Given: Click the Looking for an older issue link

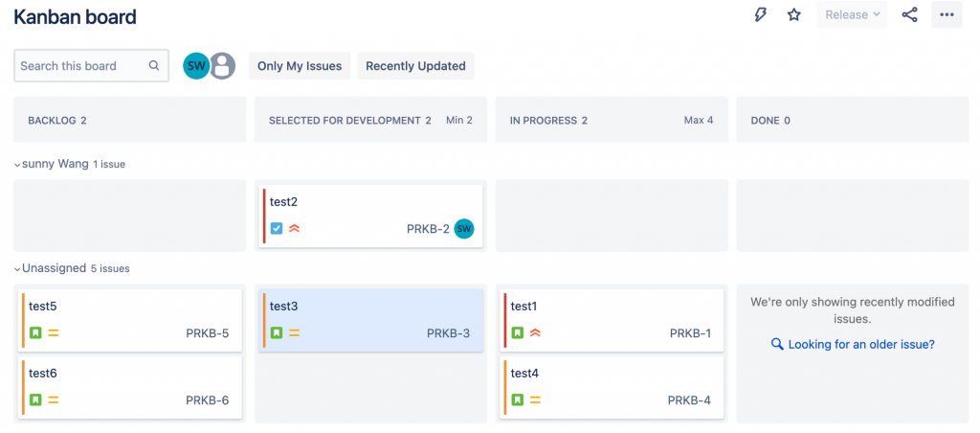Looking at the screenshot, I should [861, 344].
